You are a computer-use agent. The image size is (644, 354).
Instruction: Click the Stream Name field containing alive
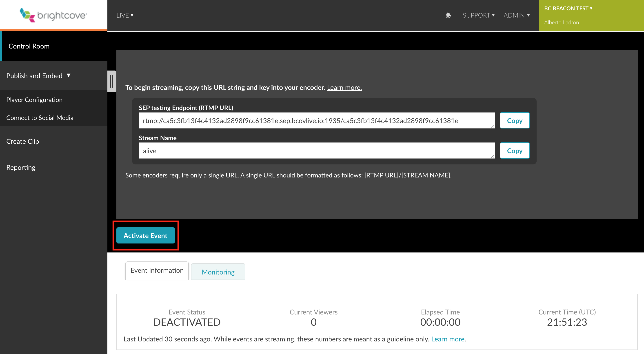317,151
